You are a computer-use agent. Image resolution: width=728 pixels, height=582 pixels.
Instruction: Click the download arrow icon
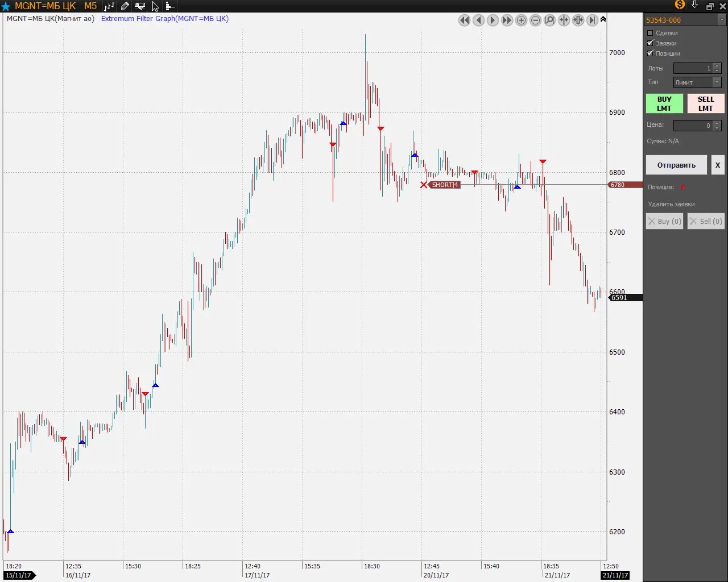pyautogui.click(x=694, y=5)
